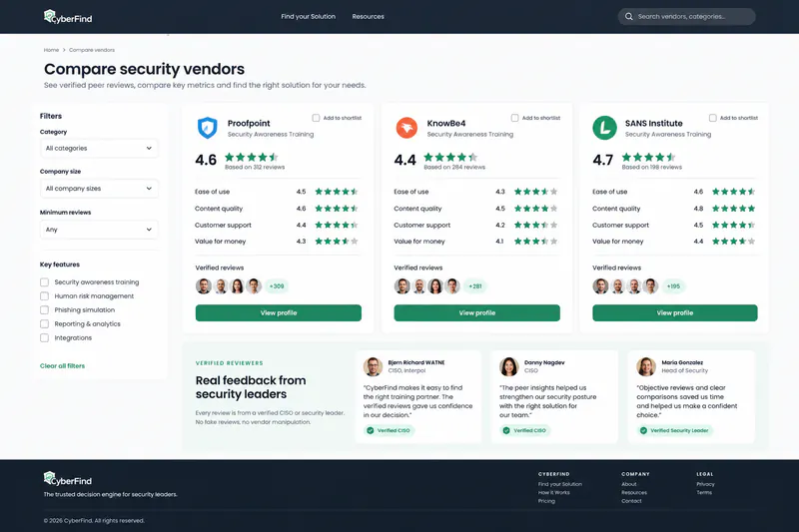Screen dimensions: 799x532
Task: Click Clear all filters link
Action: coord(62,366)
